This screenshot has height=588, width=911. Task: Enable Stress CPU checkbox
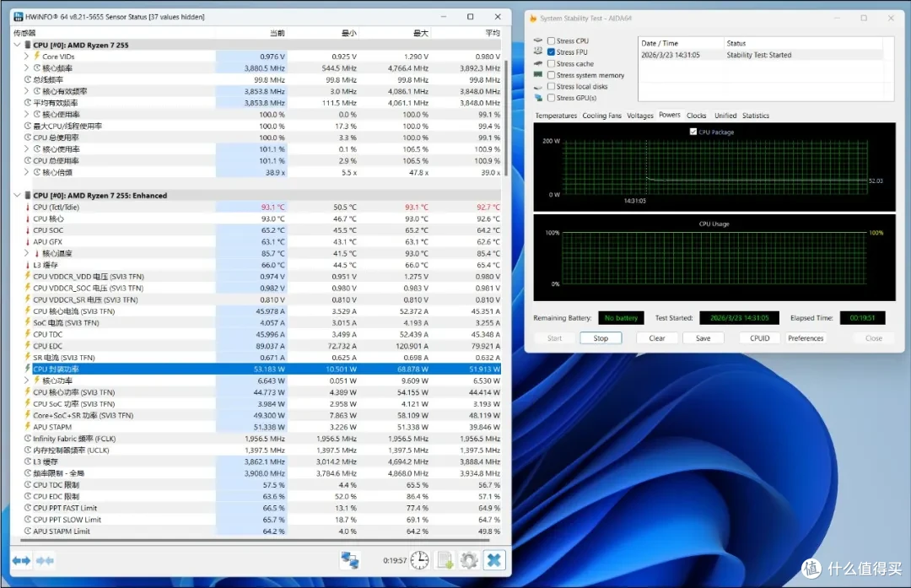point(551,40)
